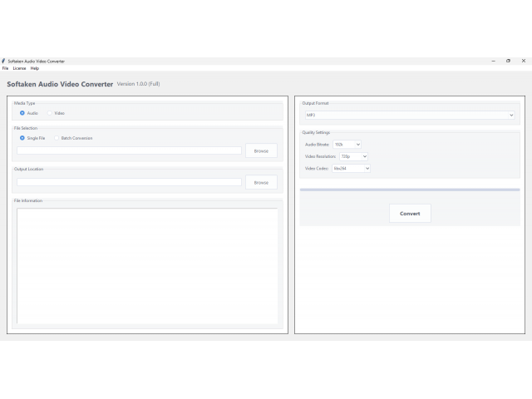Open the File menu
This screenshot has width=532, height=399.
(x=5, y=68)
